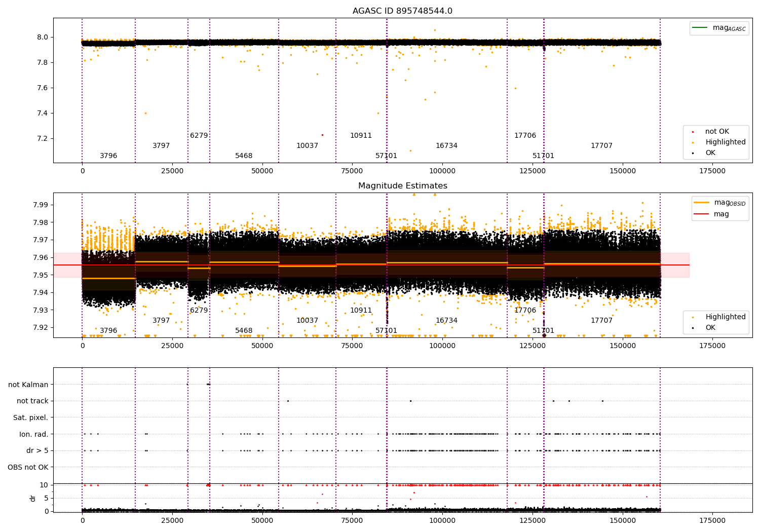The image size is (760, 532).
Task: Click obsid label 57101 in the Magnitude Estimates plot
Action: (x=387, y=331)
